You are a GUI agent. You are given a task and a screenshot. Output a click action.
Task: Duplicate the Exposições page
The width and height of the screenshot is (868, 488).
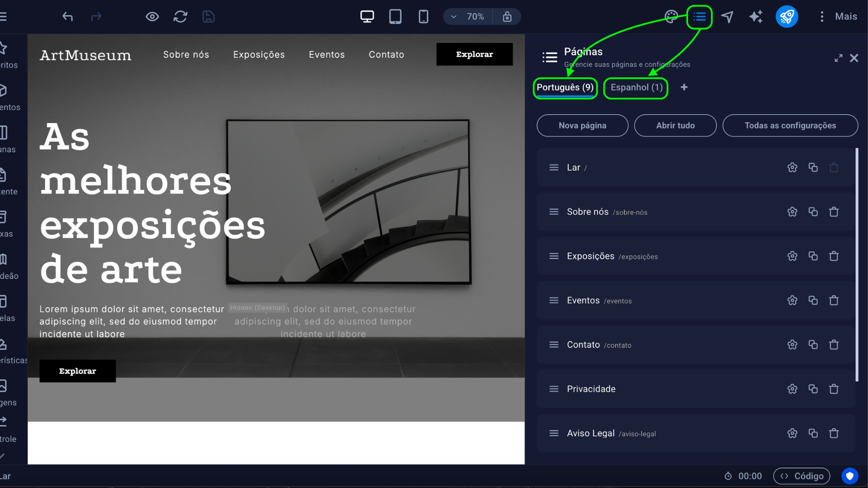coord(813,256)
